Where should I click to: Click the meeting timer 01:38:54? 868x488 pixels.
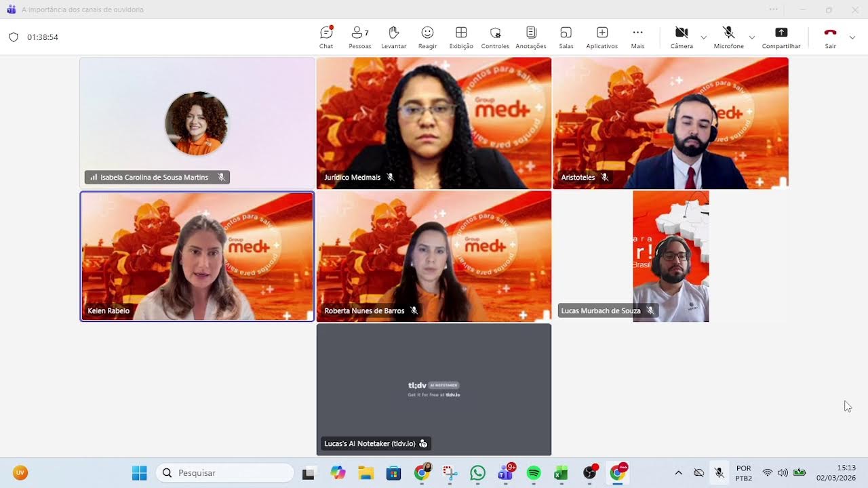click(43, 37)
